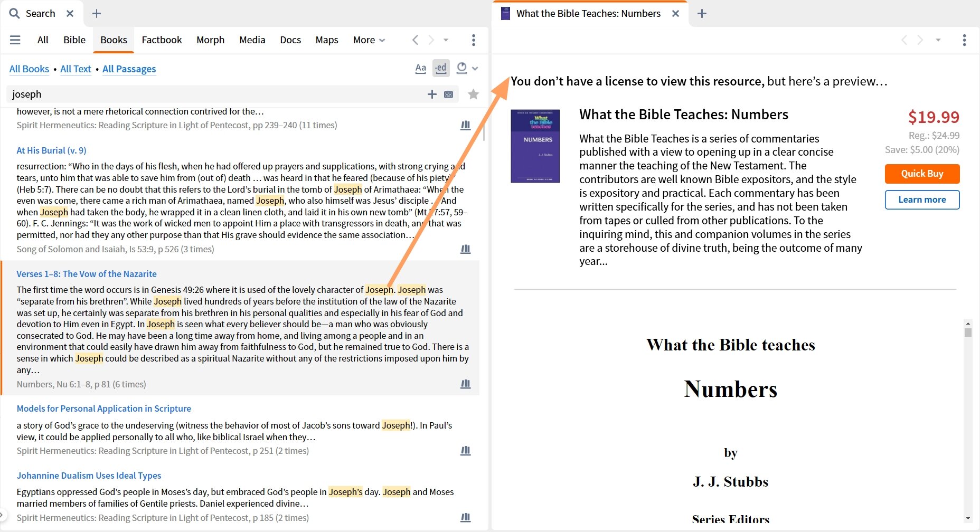Image resolution: width=980 pixels, height=532 pixels.
Task: Select the Books tab
Action: pos(114,40)
